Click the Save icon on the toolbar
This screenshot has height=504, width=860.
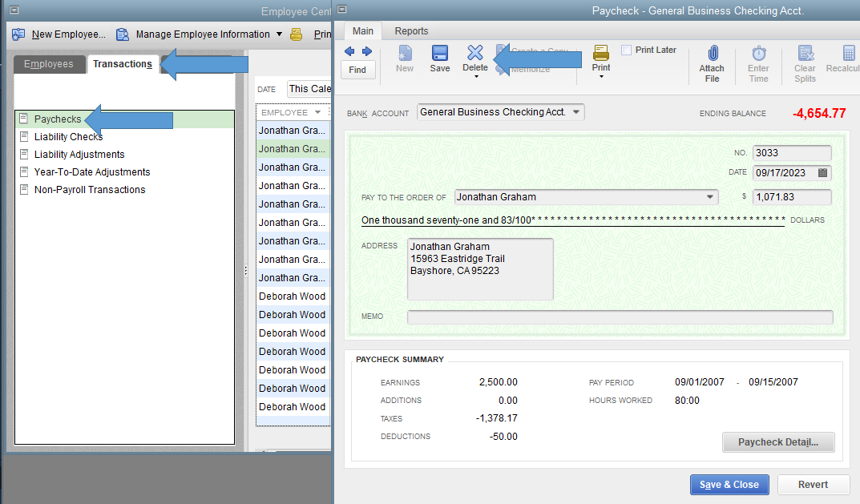pyautogui.click(x=439, y=58)
